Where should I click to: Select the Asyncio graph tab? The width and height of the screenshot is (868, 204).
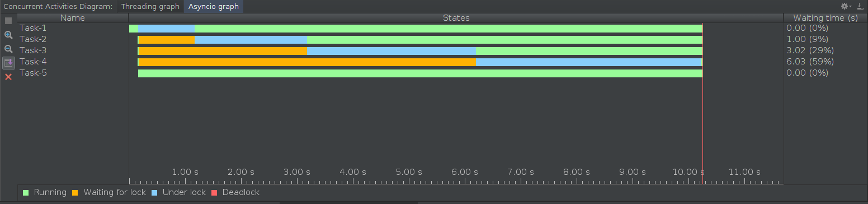[213, 7]
